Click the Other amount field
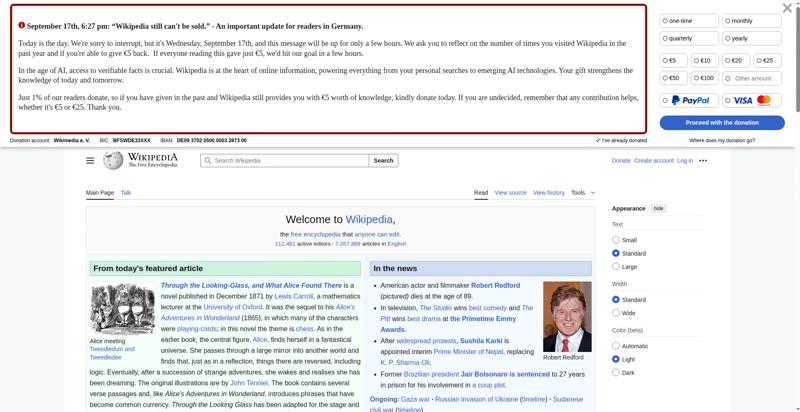 point(753,79)
